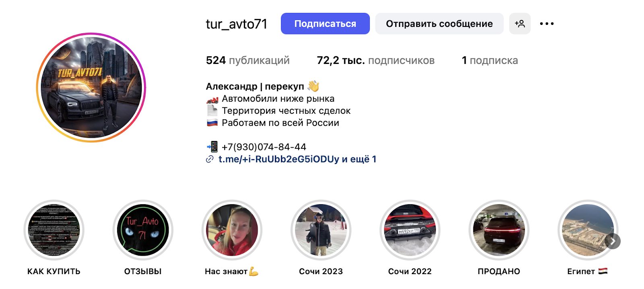Open the ПРОДАНО highlight
The image size is (644, 289).
pos(499,230)
